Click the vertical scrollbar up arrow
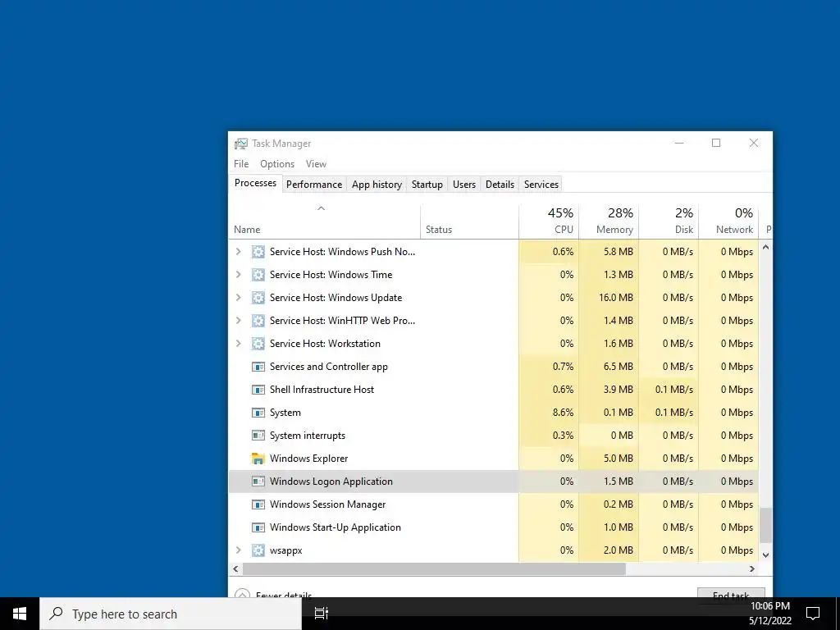This screenshot has height=630, width=840. click(x=765, y=247)
